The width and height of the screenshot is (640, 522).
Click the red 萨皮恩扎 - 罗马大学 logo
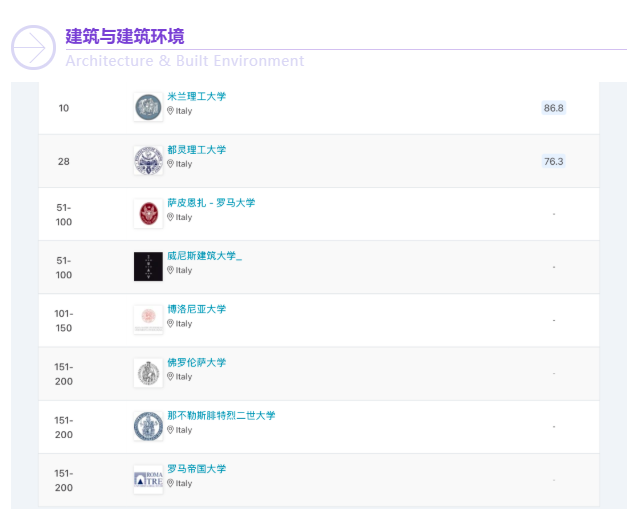[x=148, y=213]
